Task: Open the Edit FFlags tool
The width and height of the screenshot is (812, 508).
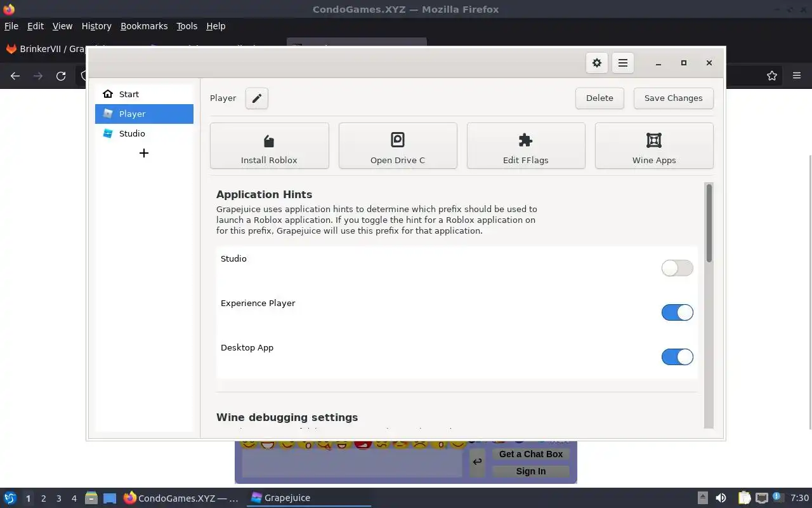Action: 526,146
